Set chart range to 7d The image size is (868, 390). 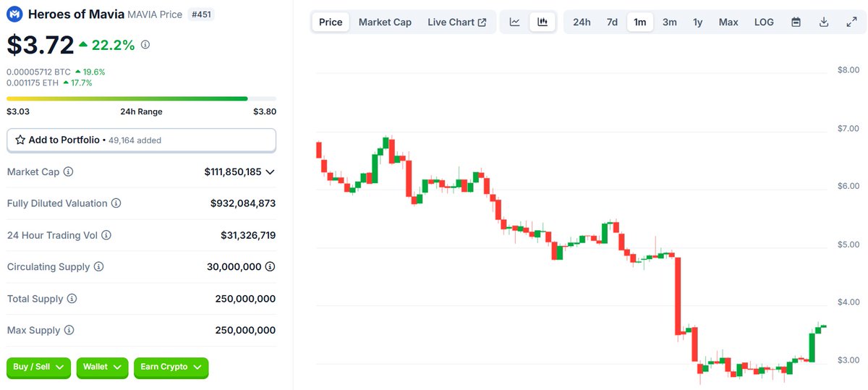(x=612, y=22)
